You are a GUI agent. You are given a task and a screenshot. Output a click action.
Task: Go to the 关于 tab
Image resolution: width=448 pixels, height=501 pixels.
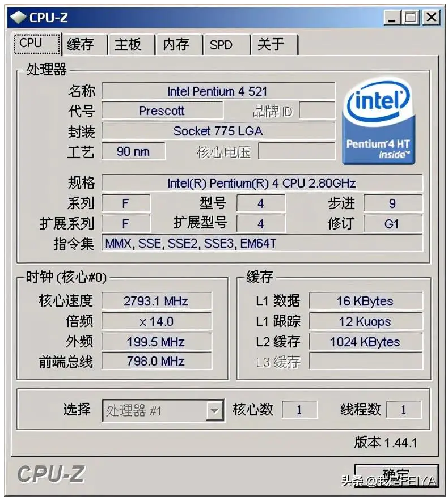pos(271,44)
